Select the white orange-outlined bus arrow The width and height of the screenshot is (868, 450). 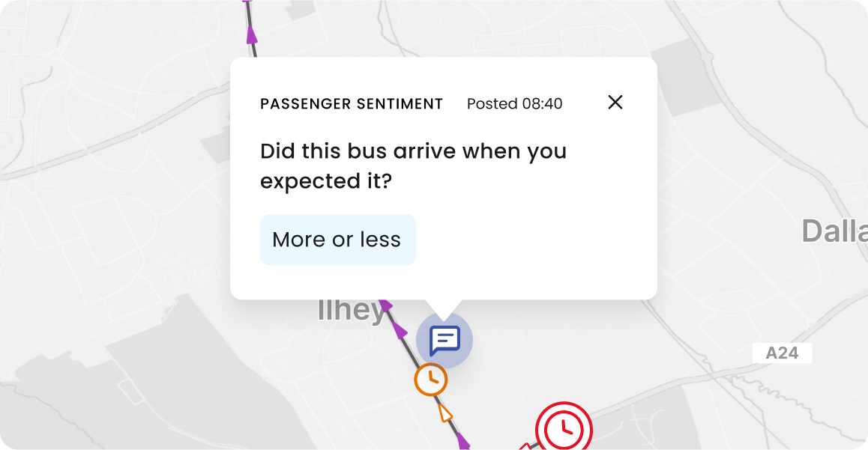click(445, 413)
